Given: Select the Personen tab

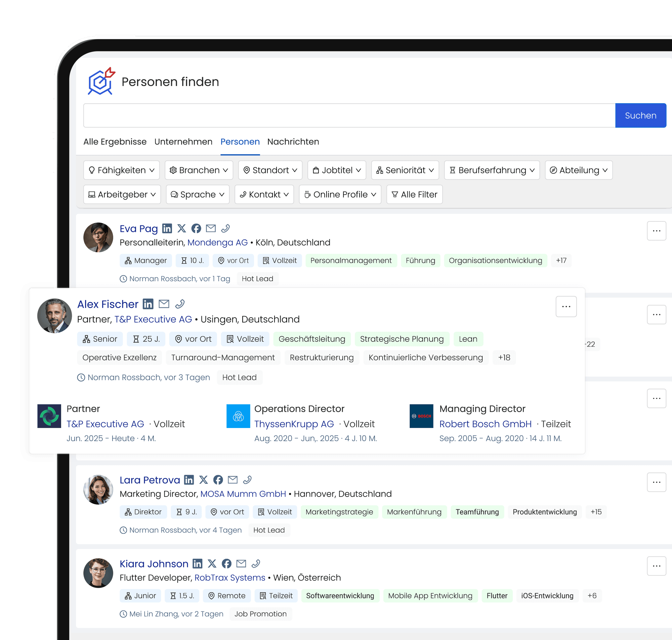Looking at the screenshot, I should click(x=240, y=141).
